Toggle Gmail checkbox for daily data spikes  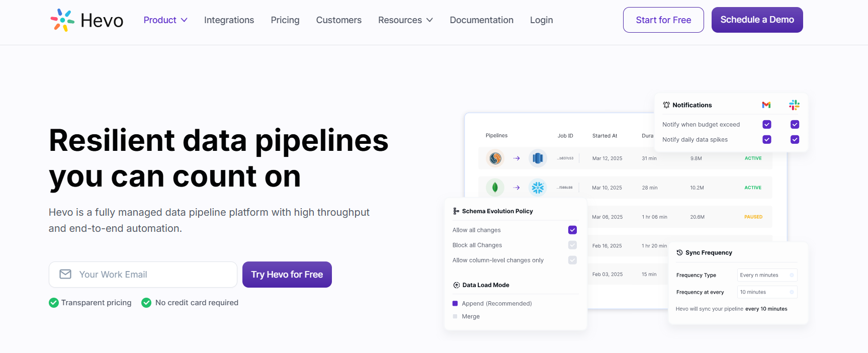(767, 139)
